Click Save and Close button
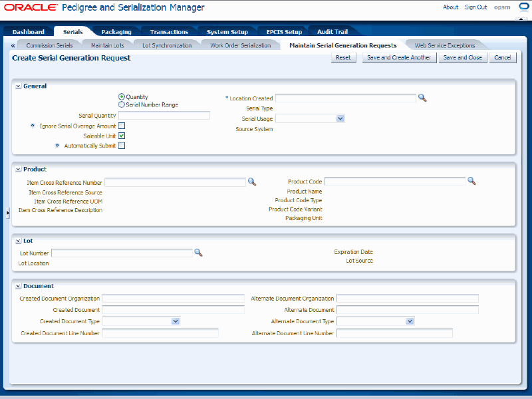 pyautogui.click(x=463, y=58)
